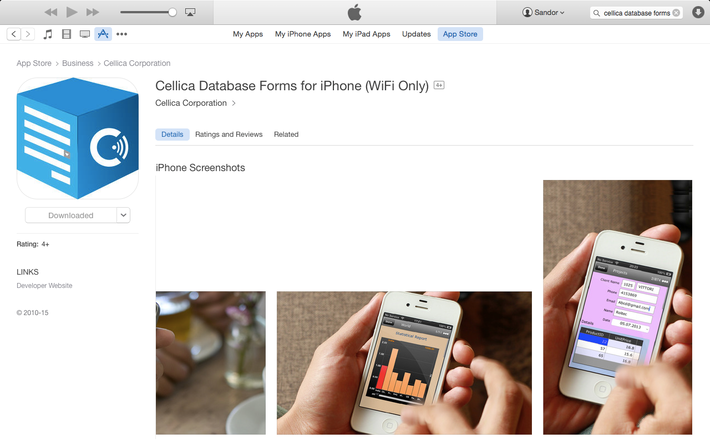Open the Sandor account dropdown
710x443 pixels.
[543, 12]
